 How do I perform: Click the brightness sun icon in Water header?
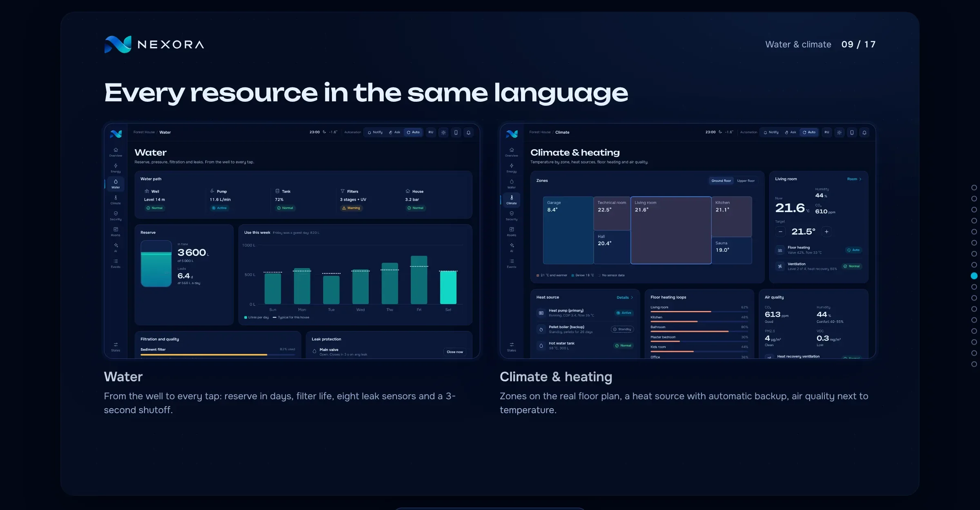(443, 132)
